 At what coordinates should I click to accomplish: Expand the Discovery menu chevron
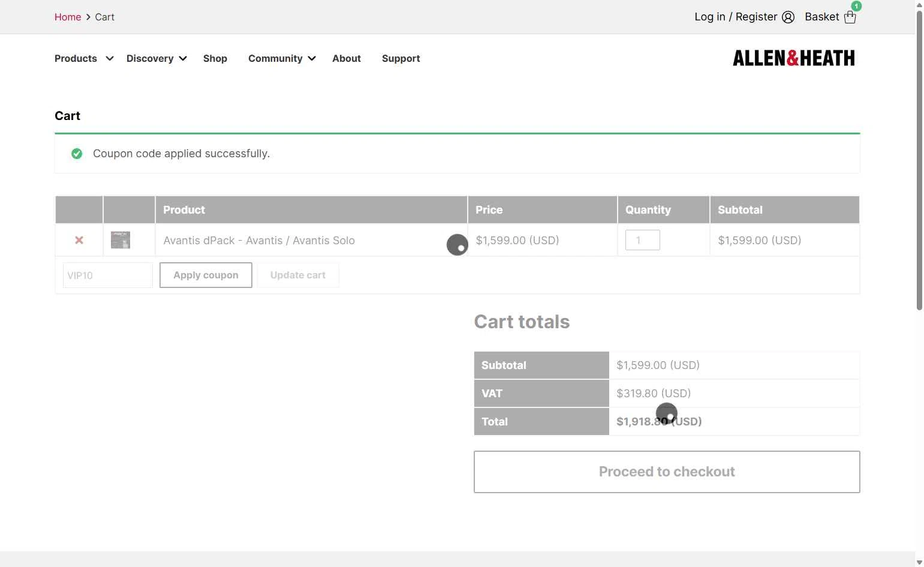coord(183,58)
